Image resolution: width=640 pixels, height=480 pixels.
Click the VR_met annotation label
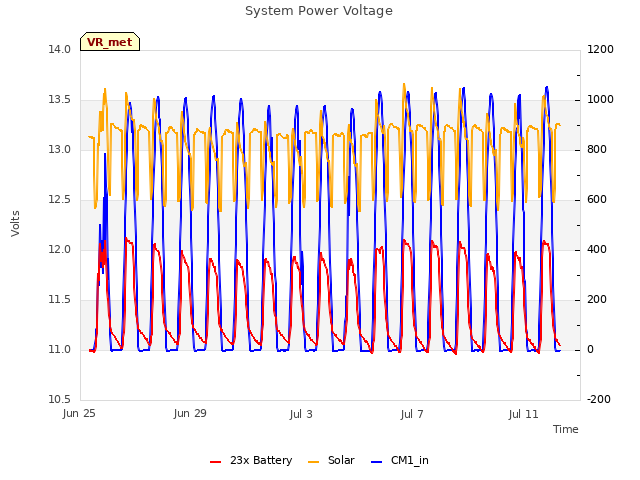[x=110, y=42]
